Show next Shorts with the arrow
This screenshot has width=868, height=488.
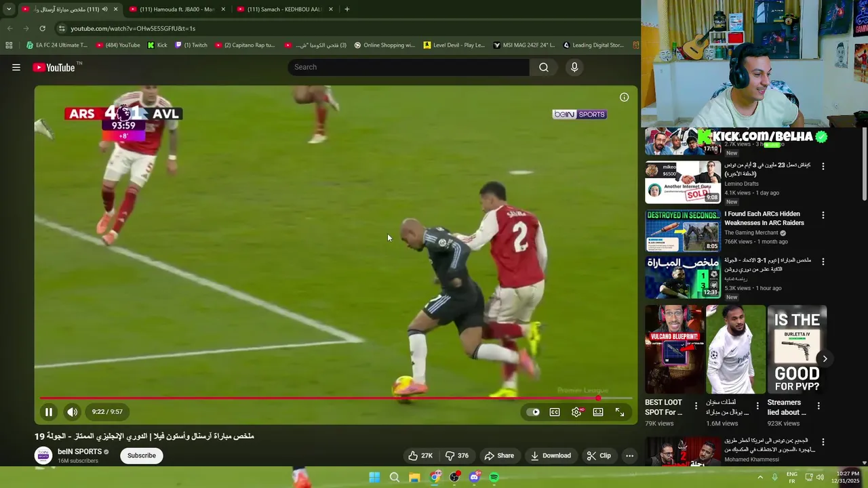pyautogui.click(x=825, y=359)
